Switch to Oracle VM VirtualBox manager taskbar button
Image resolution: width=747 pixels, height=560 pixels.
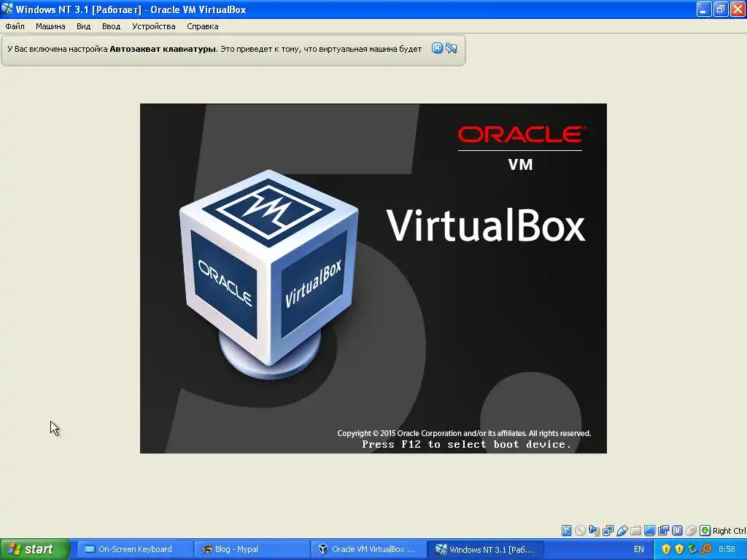tap(368, 550)
